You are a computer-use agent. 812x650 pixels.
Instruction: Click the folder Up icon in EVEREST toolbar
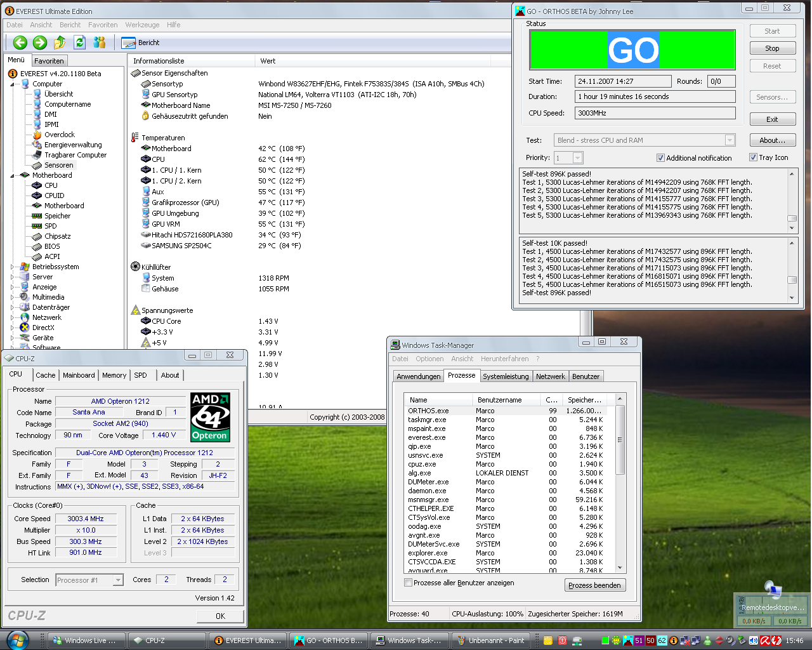coord(60,43)
